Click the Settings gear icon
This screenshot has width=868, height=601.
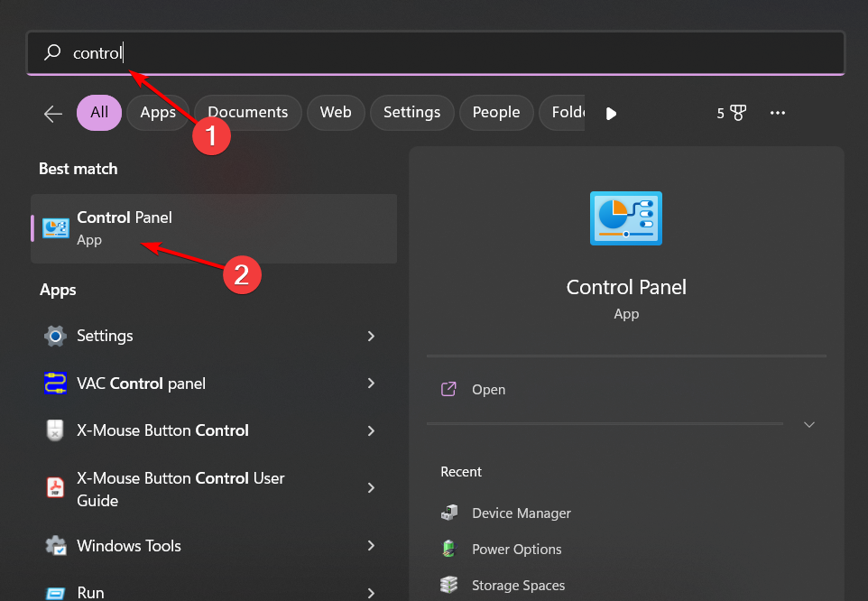[55, 336]
